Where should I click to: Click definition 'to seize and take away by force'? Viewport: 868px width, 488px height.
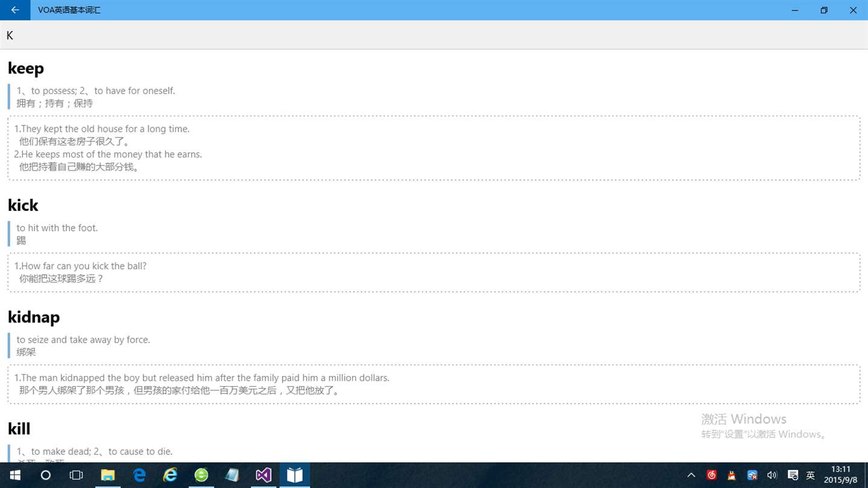[83, 340]
